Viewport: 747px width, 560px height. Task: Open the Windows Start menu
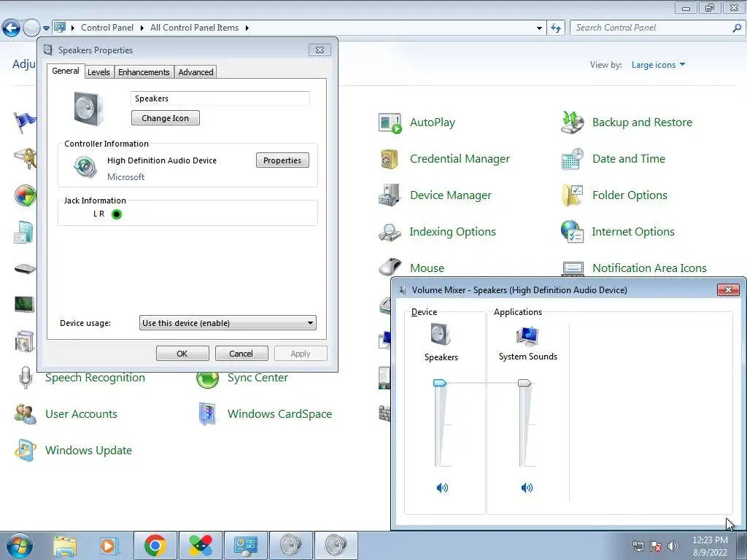tap(19, 545)
